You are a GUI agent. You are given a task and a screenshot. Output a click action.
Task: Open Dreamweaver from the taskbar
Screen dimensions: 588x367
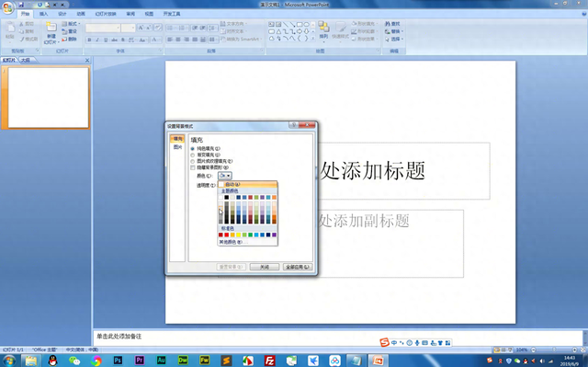pyautogui.click(x=183, y=361)
